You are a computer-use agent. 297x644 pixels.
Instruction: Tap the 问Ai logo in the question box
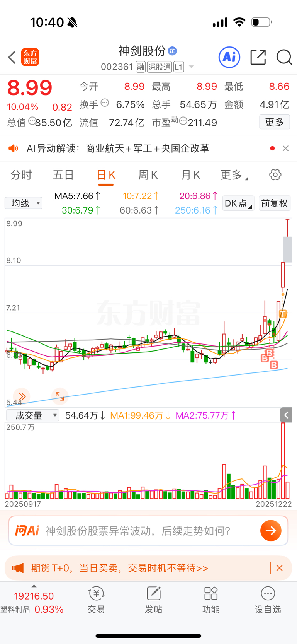27,530
